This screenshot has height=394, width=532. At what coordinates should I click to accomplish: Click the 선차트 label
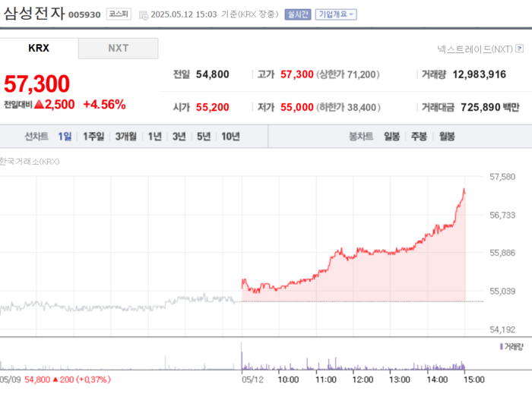point(36,137)
